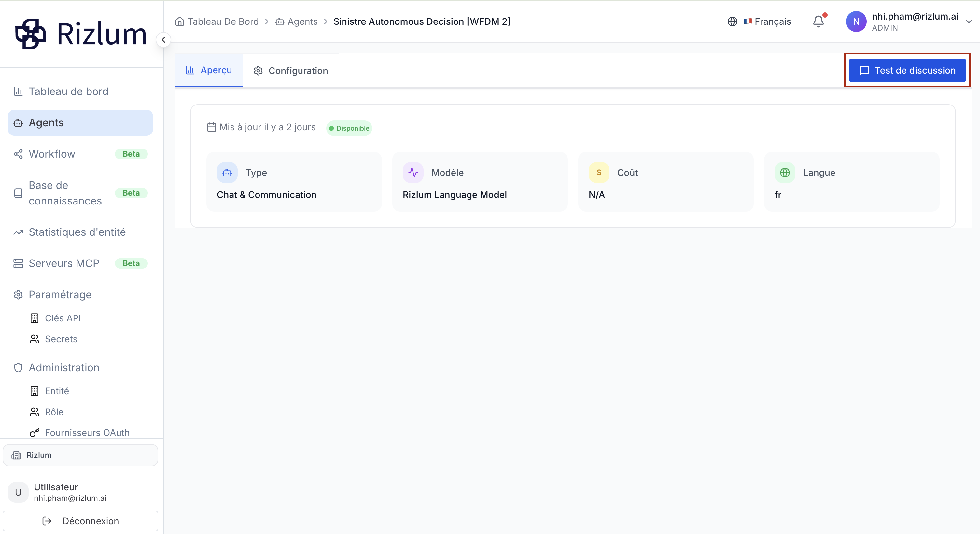Expand the user account menu chevron
This screenshot has height=534, width=980.
pyautogui.click(x=969, y=22)
